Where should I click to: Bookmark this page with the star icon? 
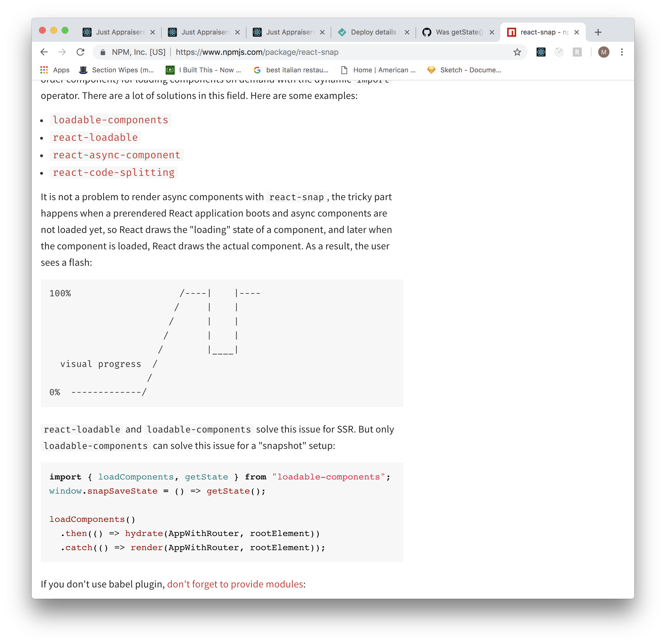(517, 52)
